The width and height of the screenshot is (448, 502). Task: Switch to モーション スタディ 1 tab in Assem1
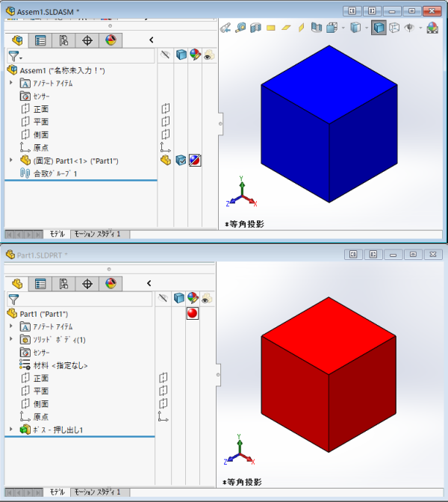click(x=98, y=234)
